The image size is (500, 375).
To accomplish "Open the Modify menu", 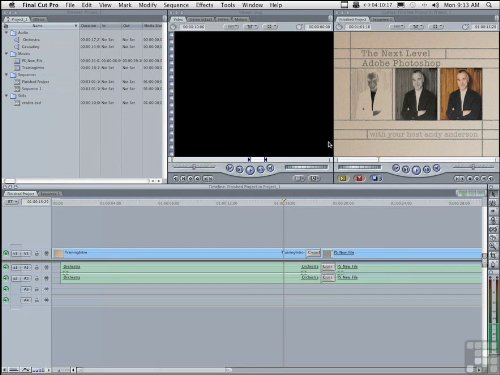I will [148, 5].
